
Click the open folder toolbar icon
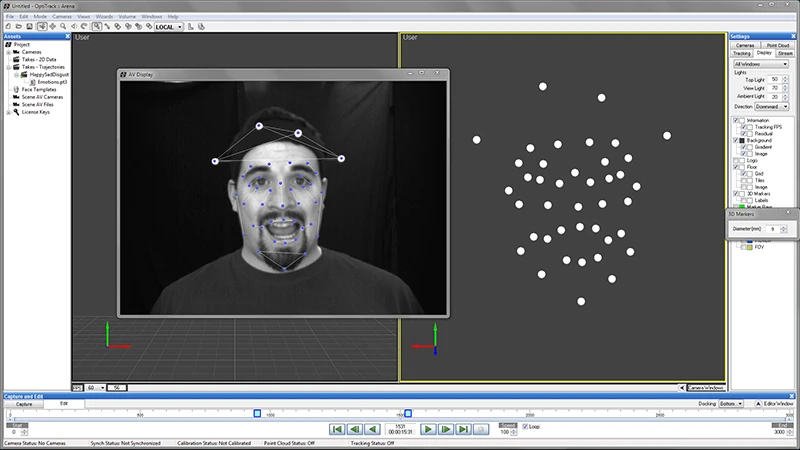pyautogui.click(x=17, y=26)
